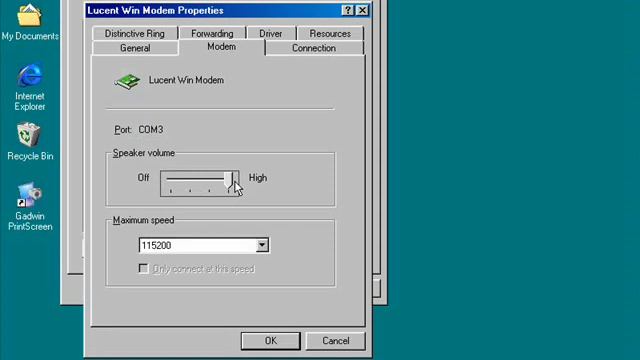Select the Gadwin PrintScreen shortcut icon

point(29,206)
